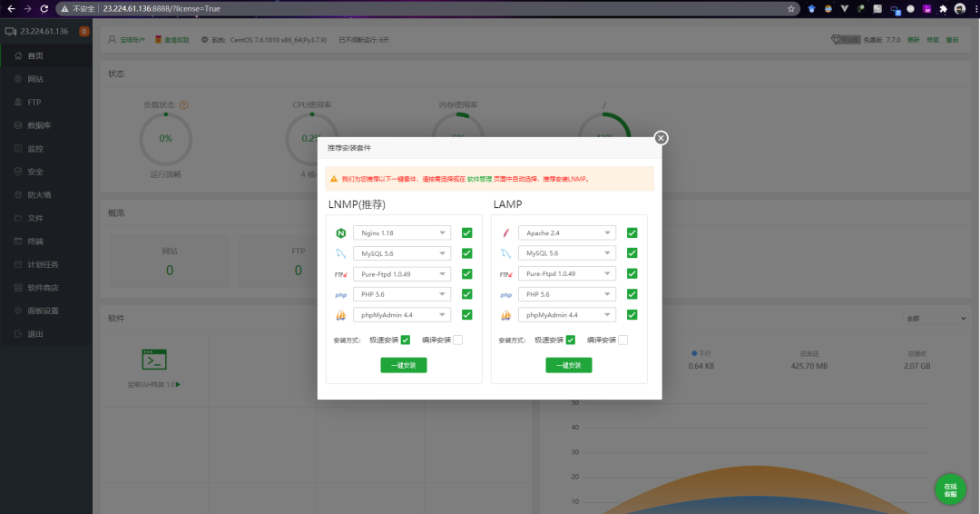
Task: Click the MySQL dolphin logo in LNMP
Action: 340,254
